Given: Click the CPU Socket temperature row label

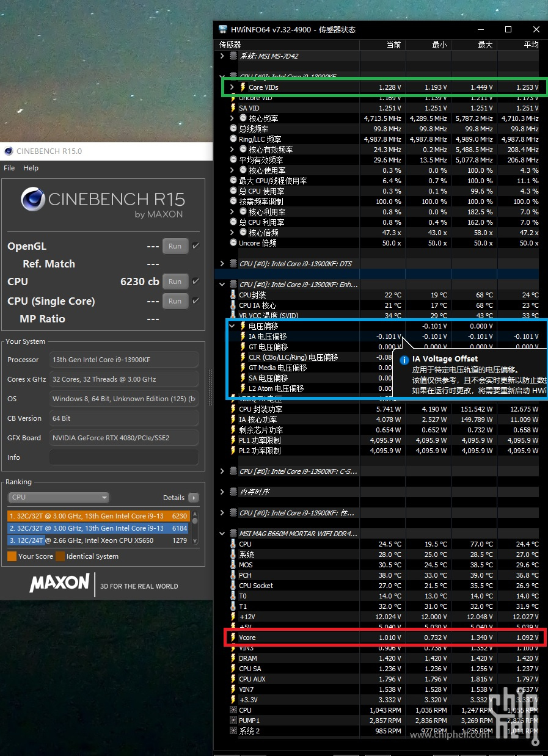Looking at the screenshot, I should click(x=256, y=586).
